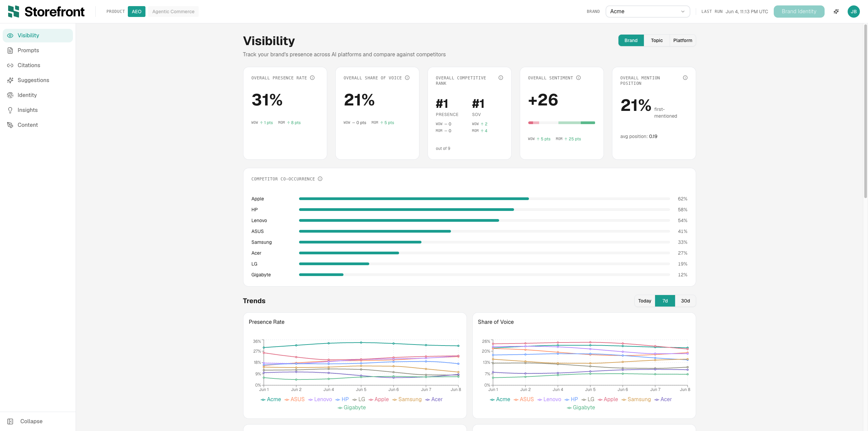Image resolution: width=868 pixels, height=431 pixels.
Task: Click the page vertical scrollbar
Action: click(865, 112)
